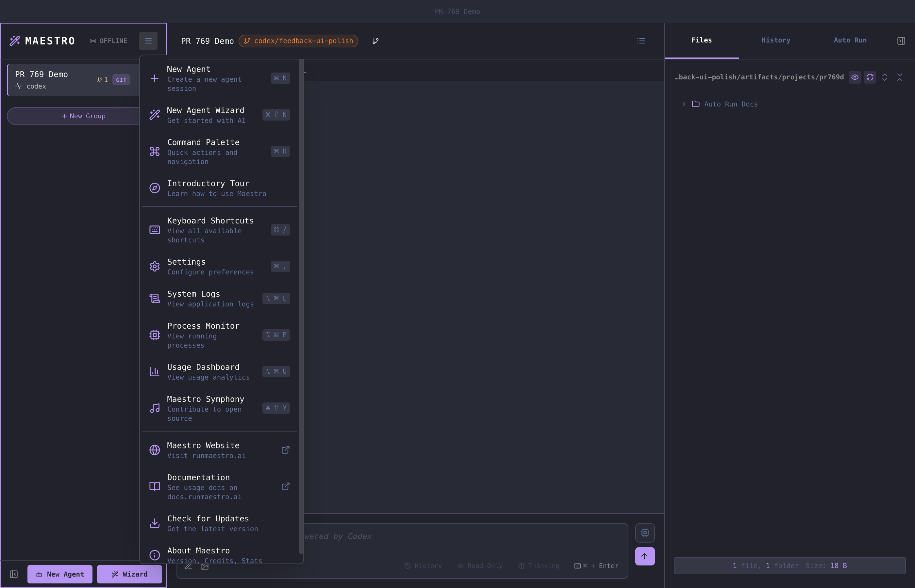915x588 pixels.
Task: Toggle the Thinking option in the input bar
Action: click(x=539, y=566)
